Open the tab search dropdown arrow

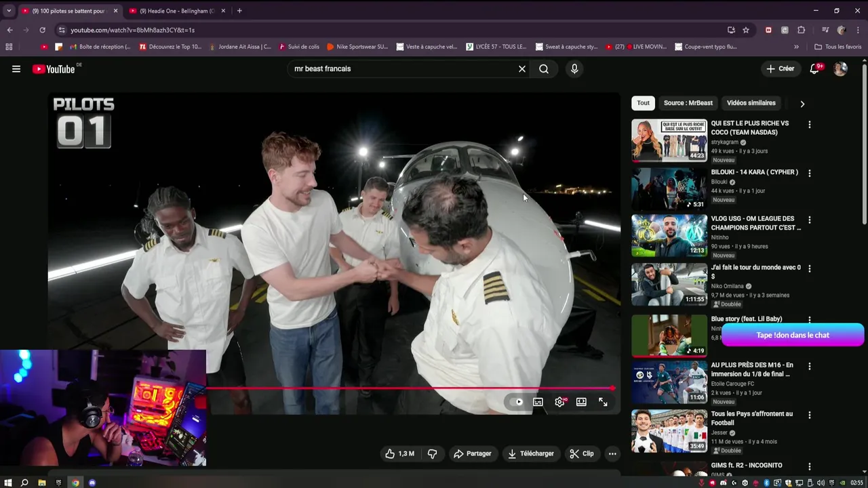pyautogui.click(x=9, y=11)
